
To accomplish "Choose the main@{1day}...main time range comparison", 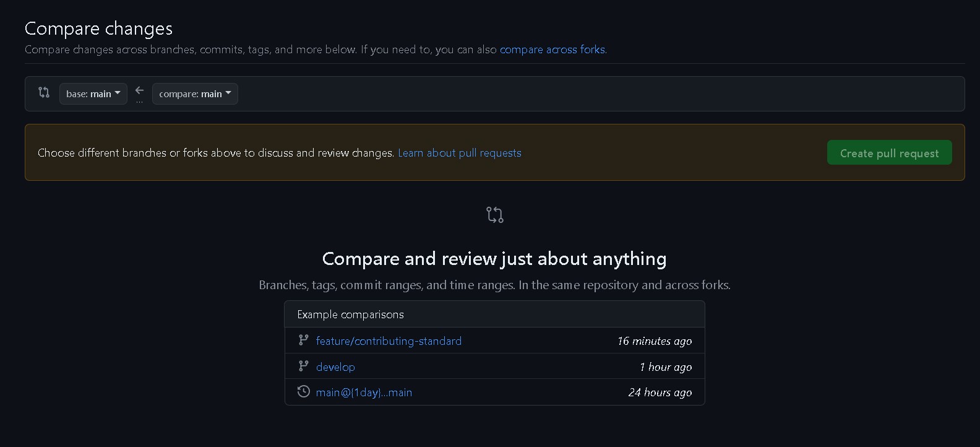I will (364, 393).
